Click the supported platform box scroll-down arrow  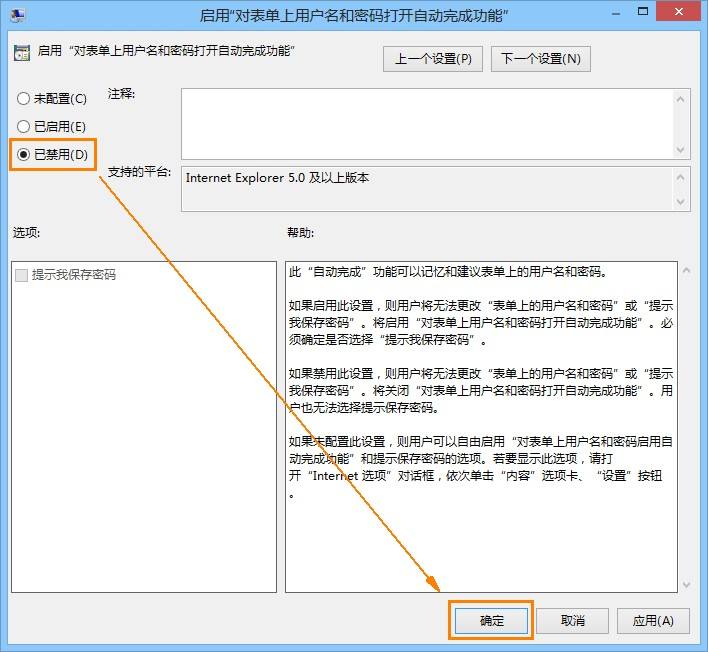tap(680, 202)
